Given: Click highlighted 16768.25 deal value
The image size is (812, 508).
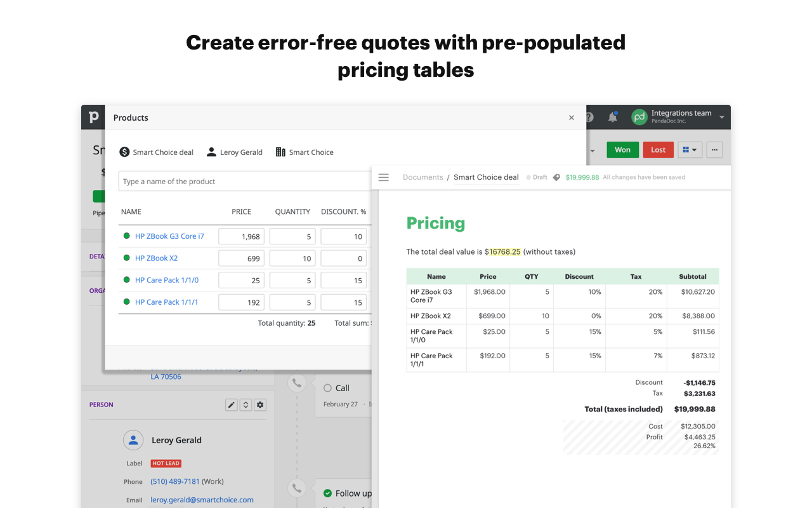Looking at the screenshot, I should coord(505,251).
